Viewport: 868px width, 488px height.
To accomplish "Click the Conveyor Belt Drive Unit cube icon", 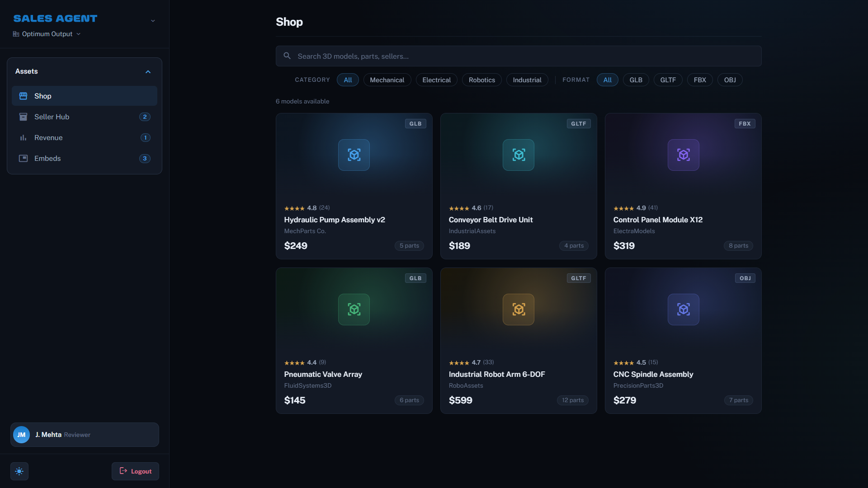I will point(519,155).
